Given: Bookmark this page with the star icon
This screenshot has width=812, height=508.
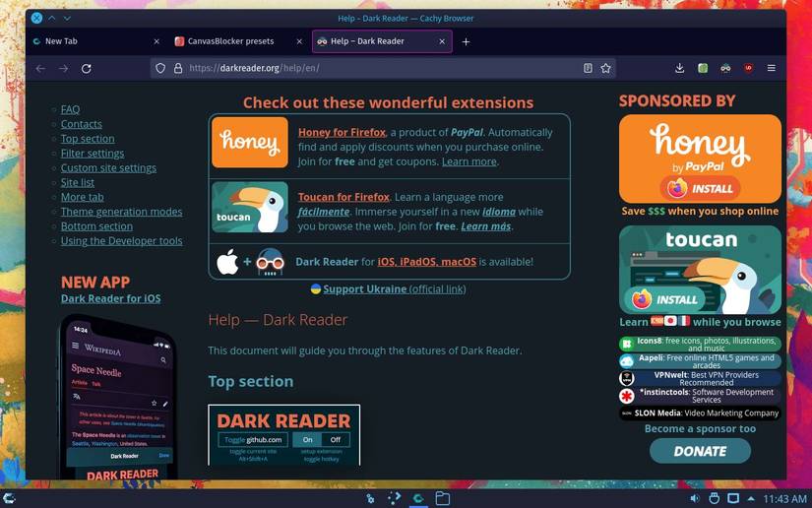Looking at the screenshot, I should pyautogui.click(x=606, y=68).
